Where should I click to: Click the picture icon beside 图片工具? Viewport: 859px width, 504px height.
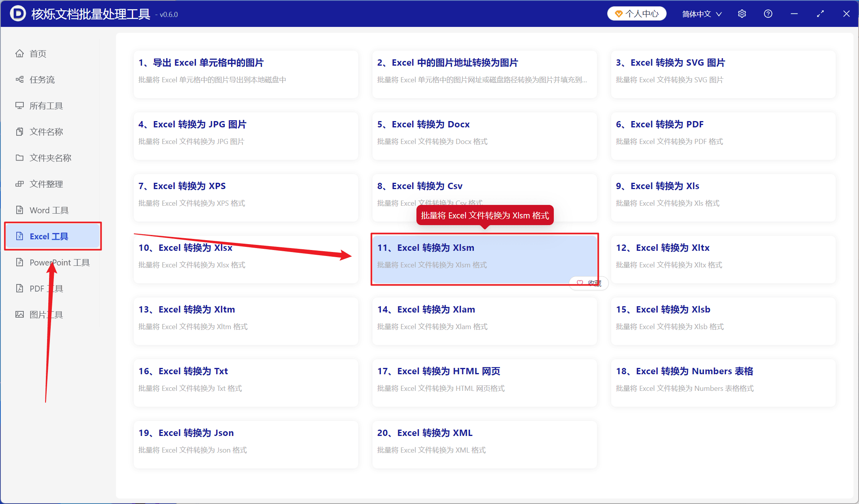coord(19,315)
